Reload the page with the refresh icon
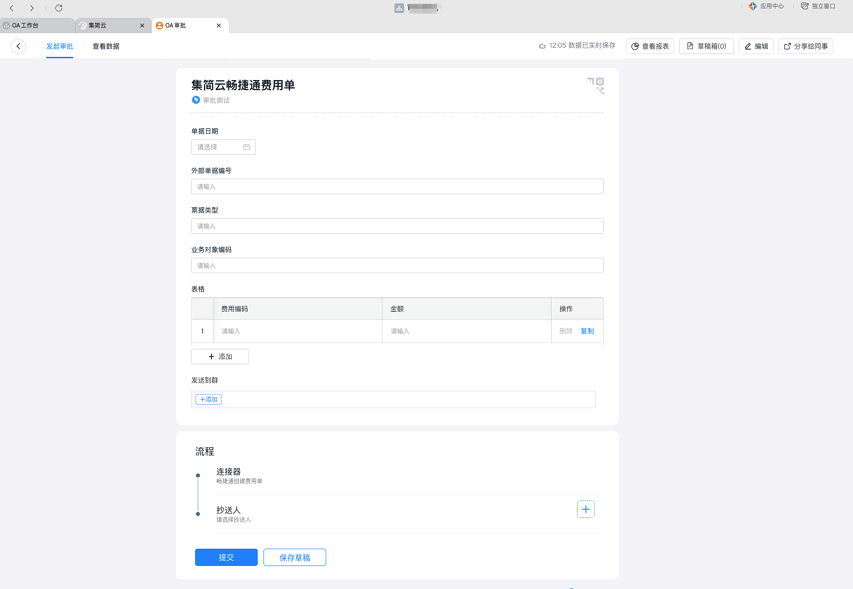This screenshot has width=853, height=589. click(x=59, y=8)
